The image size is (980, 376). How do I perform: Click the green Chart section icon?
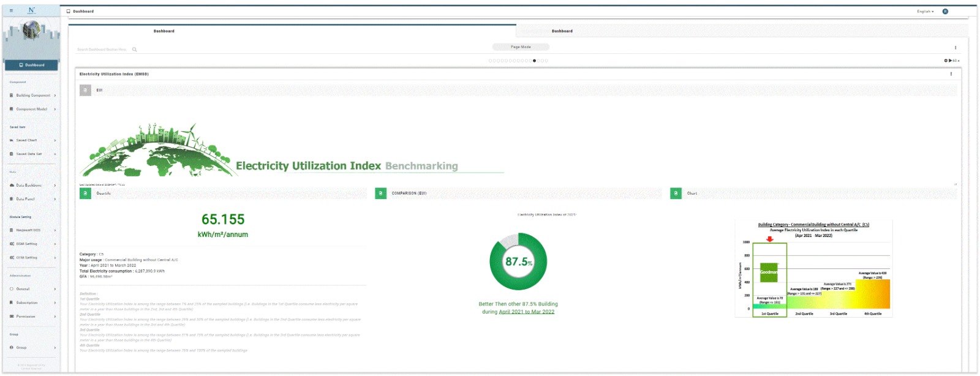pos(676,194)
